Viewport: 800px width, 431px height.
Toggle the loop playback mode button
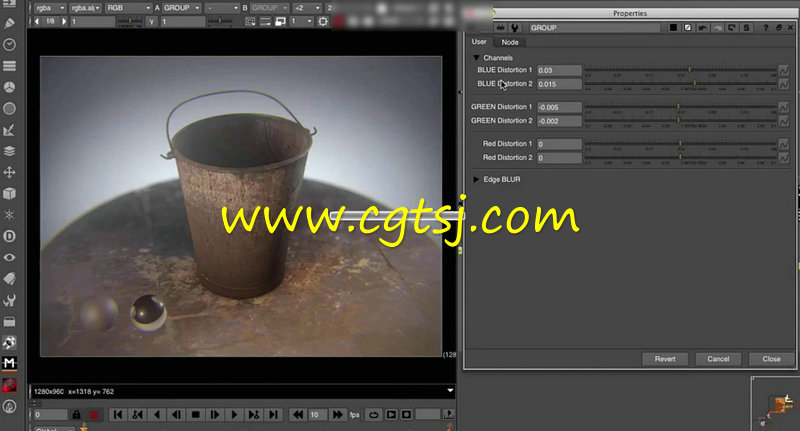(x=373, y=415)
